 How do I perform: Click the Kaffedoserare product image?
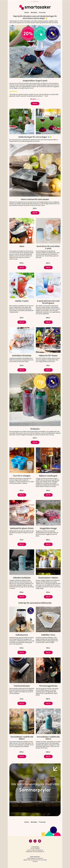(22, 619)
